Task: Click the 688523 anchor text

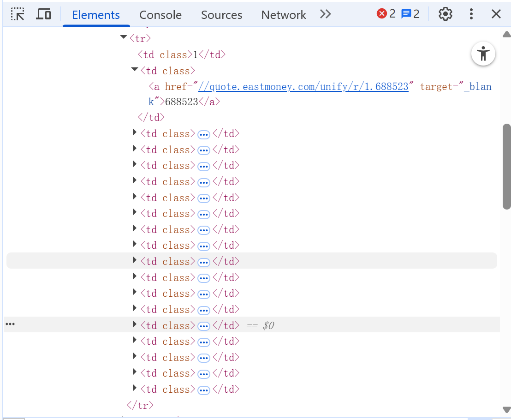Action: coord(182,102)
